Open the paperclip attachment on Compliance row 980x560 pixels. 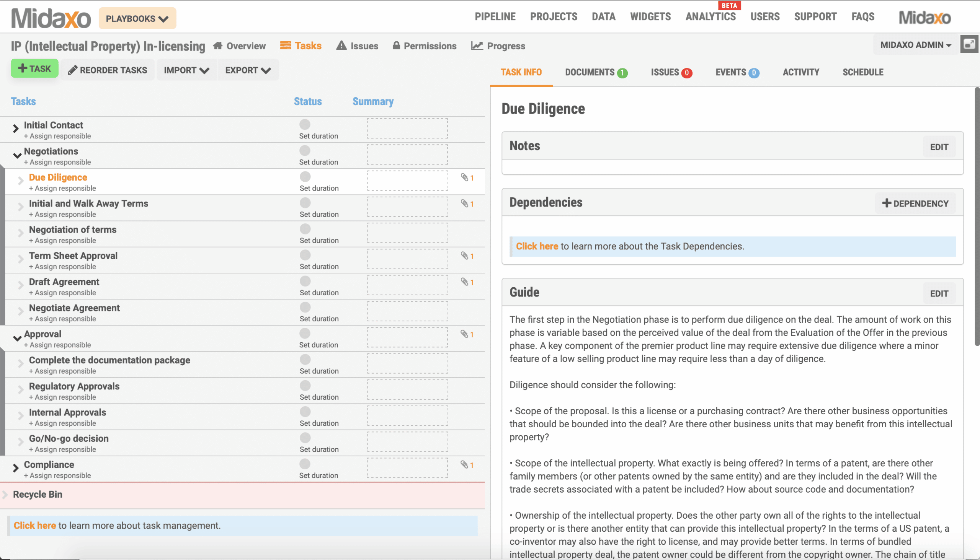point(467,465)
